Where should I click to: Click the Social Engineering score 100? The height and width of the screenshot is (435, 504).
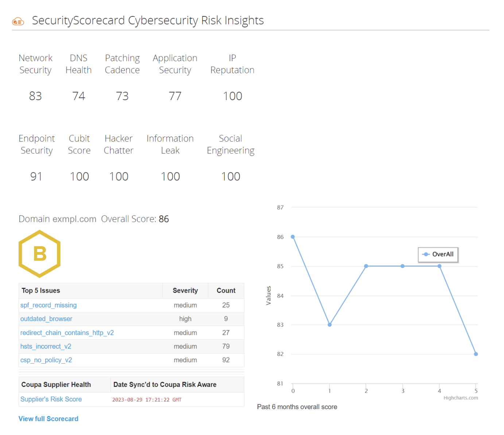point(231,177)
